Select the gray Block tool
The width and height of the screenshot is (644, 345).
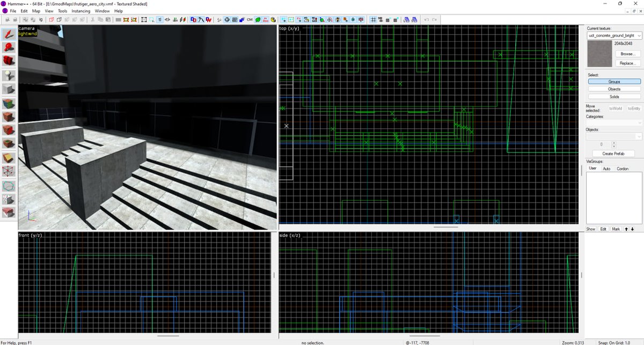pyautogui.click(x=9, y=89)
